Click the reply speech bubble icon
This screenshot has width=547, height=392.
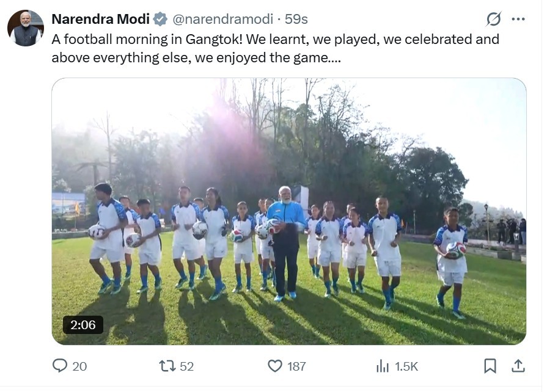[x=60, y=366]
